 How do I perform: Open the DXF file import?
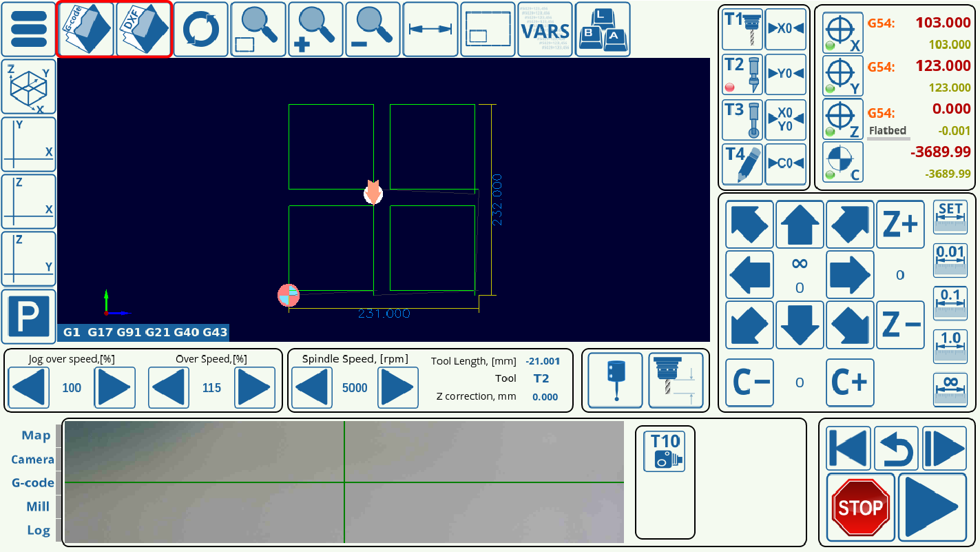143,30
